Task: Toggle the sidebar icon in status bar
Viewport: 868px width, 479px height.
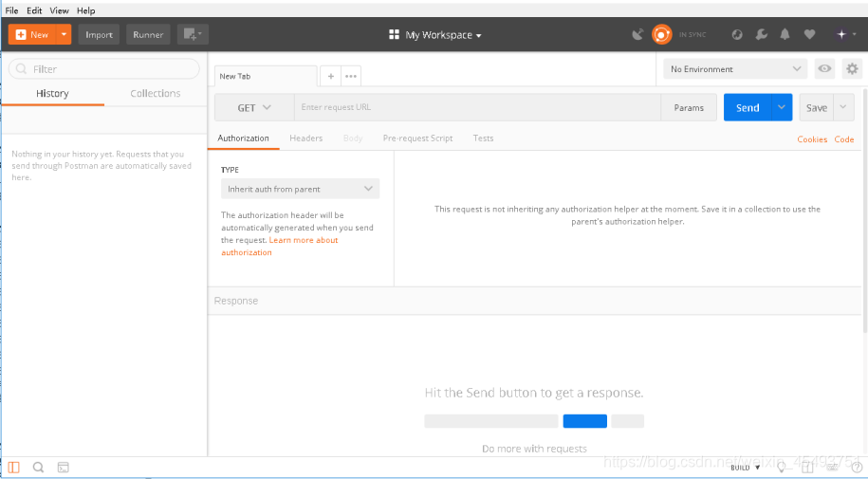Action: pyautogui.click(x=14, y=468)
